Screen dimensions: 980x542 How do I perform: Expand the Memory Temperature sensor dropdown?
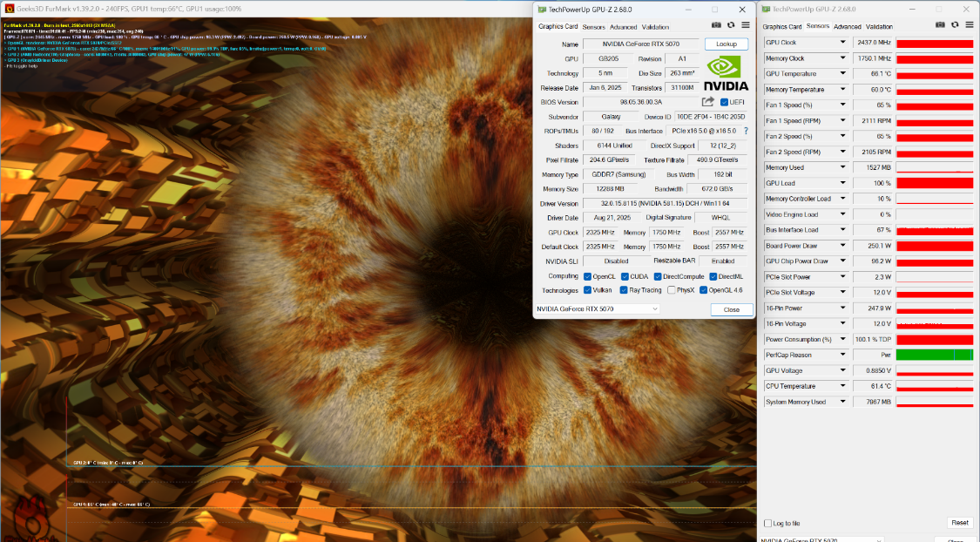click(842, 90)
